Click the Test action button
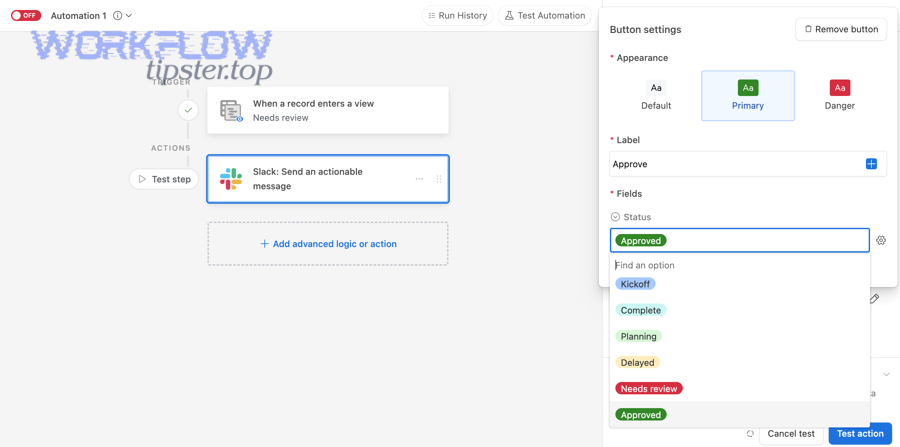The image size is (900, 447). coord(860,434)
